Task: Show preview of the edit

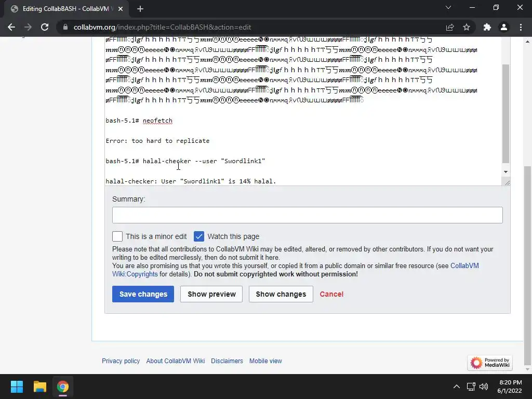Action: click(x=211, y=294)
